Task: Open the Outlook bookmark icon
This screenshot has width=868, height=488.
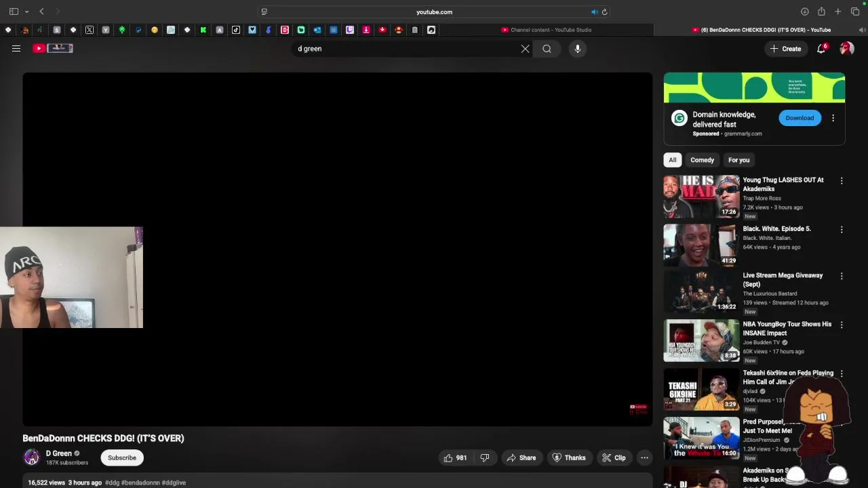Action: [x=317, y=30]
